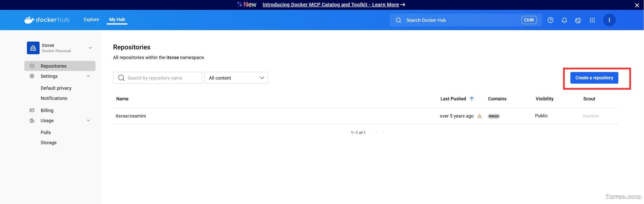Click the Public visibility cell
The image size is (644, 204).
click(541, 116)
